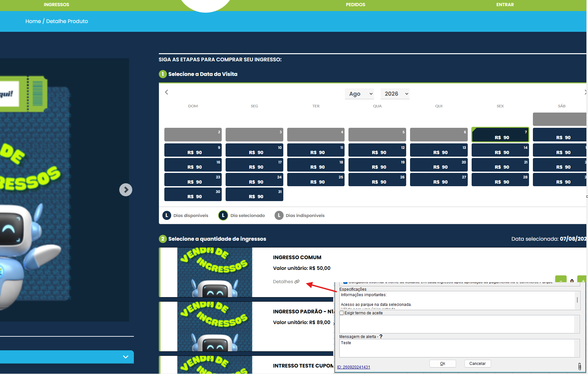
Task: Select day 18 in the calendar
Action: coord(316,164)
